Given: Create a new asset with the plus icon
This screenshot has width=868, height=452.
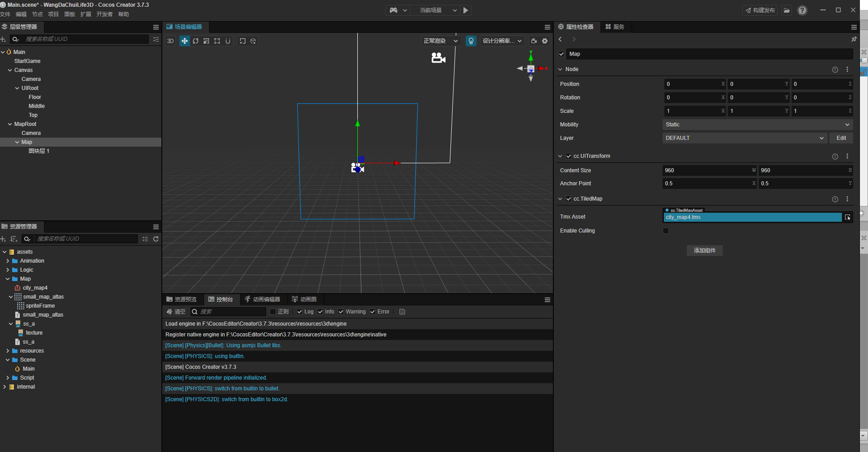Looking at the screenshot, I should point(3,239).
